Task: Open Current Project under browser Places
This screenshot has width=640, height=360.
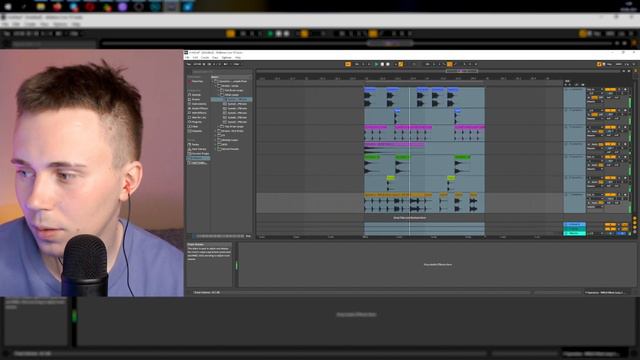Action: (199, 153)
